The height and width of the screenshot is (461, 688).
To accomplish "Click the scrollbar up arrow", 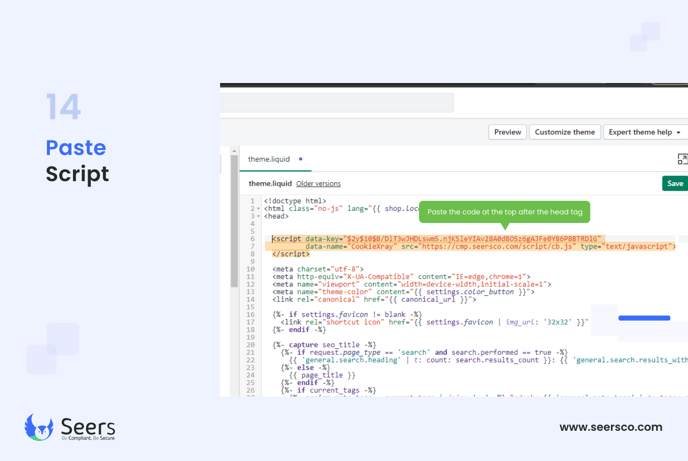I will coord(234,151).
